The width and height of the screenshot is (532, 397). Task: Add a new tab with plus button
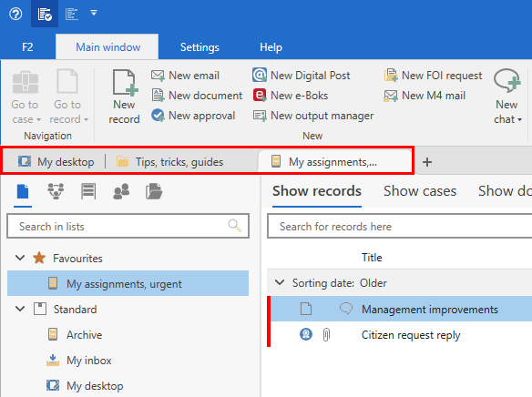427,162
